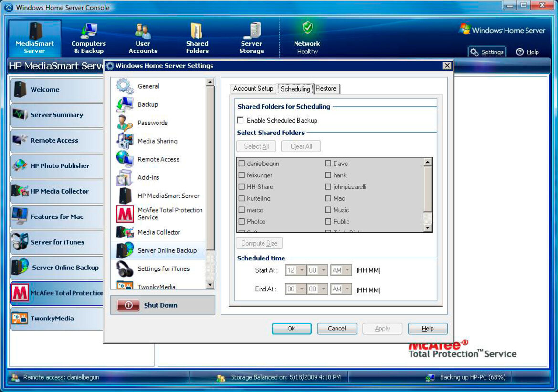Viewport: 558px width, 392px height.
Task: Open Welcome in the left sidebar
Action: (x=57, y=90)
